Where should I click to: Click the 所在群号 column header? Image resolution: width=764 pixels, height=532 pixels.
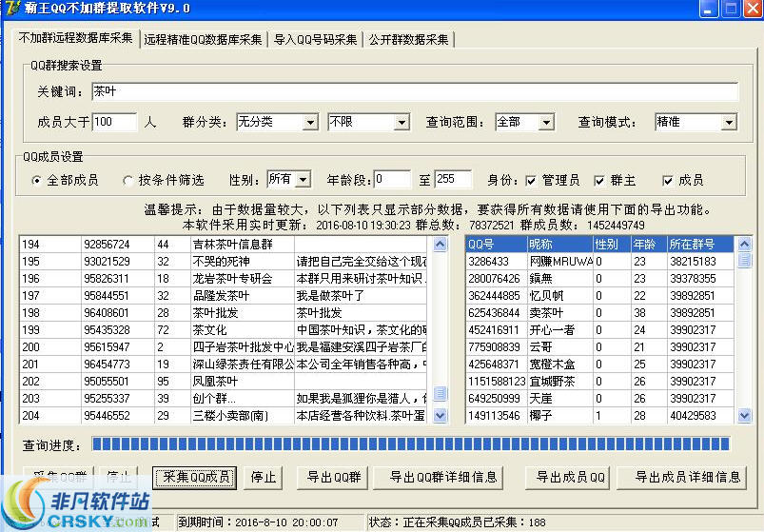coord(700,244)
